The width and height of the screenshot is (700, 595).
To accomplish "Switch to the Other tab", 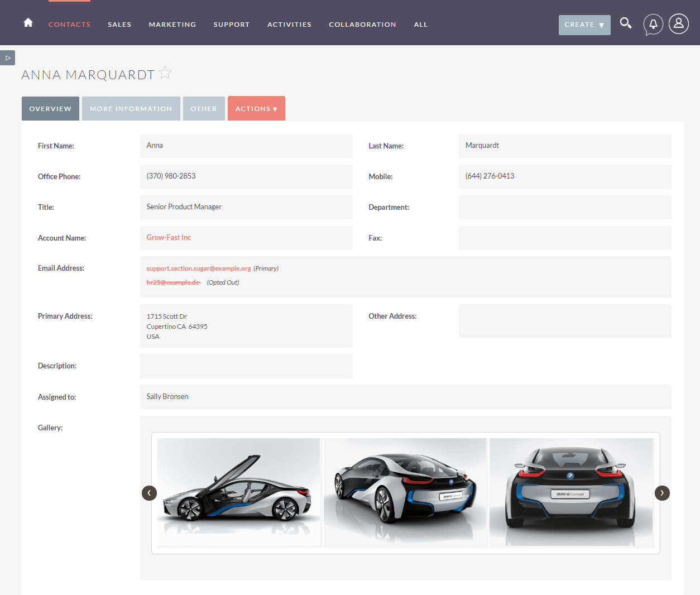I will pos(204,108).
